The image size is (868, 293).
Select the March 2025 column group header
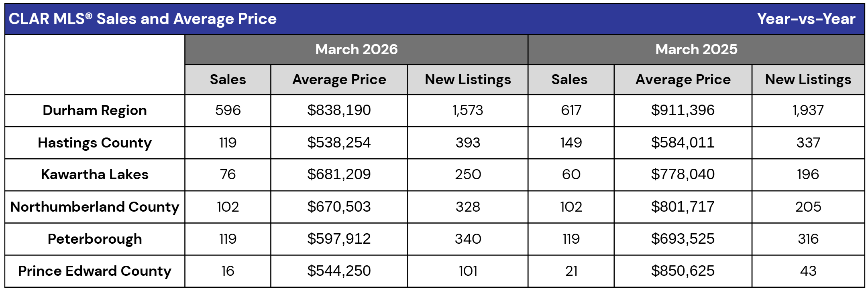[x=696, y=49]
